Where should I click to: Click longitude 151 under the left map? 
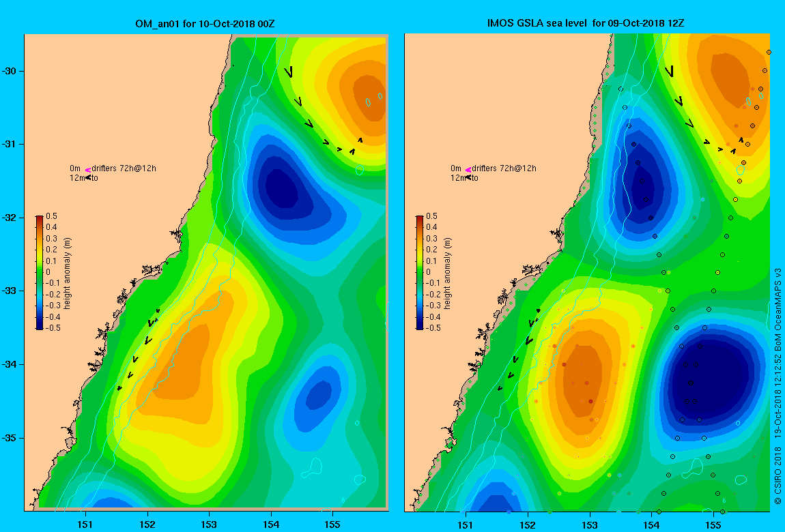tap(85, 524)
